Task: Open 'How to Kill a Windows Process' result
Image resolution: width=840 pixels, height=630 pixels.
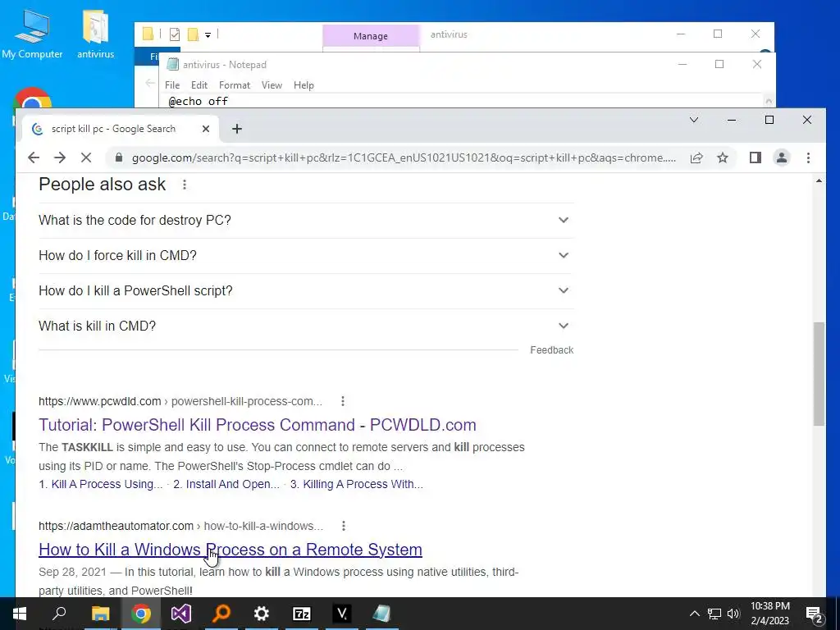Action: [231, 550]
